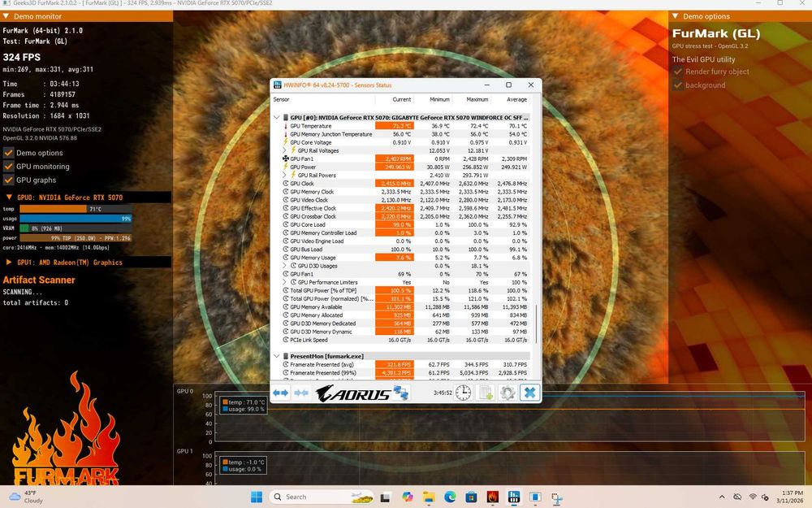Collapse the Demo monitor panel triangle
This screenshot has height=508, width=812.
tap(6, 16)
